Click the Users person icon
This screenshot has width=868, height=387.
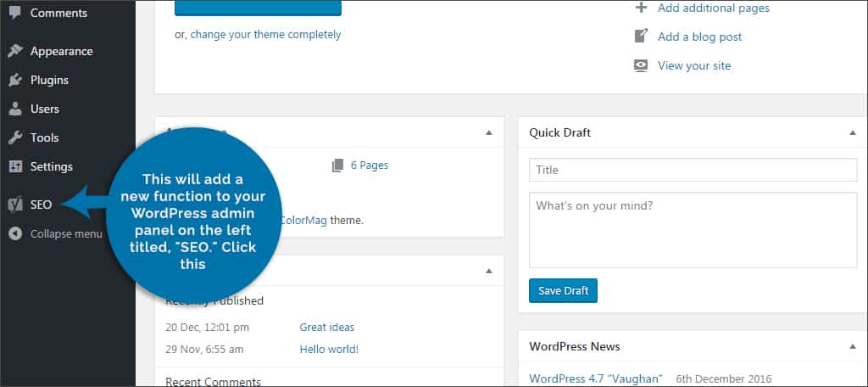click(15, 109)
